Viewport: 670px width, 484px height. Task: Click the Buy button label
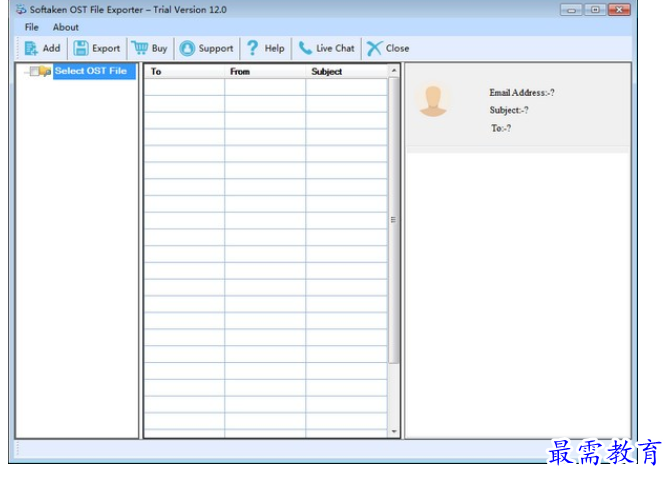pyautogui.click(x=159, y=48)
